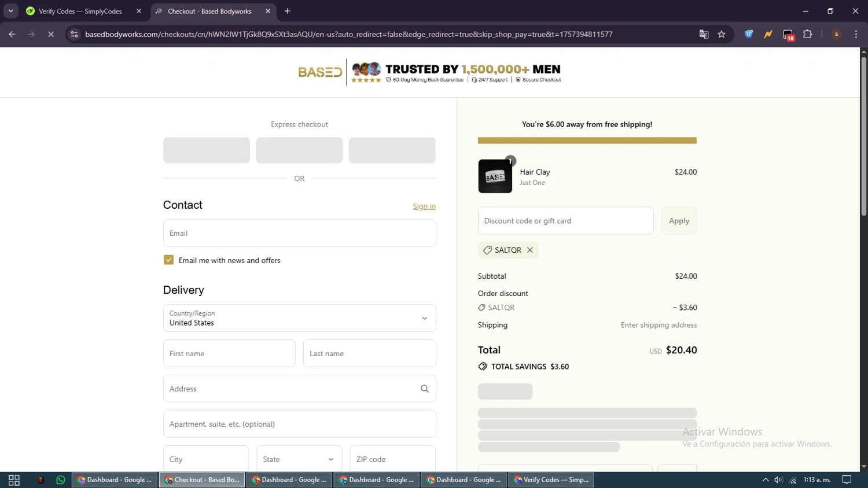Click the Hair Clay product thumbnail
This screenshot has width=868, height=488.
(x=495, y=176)
